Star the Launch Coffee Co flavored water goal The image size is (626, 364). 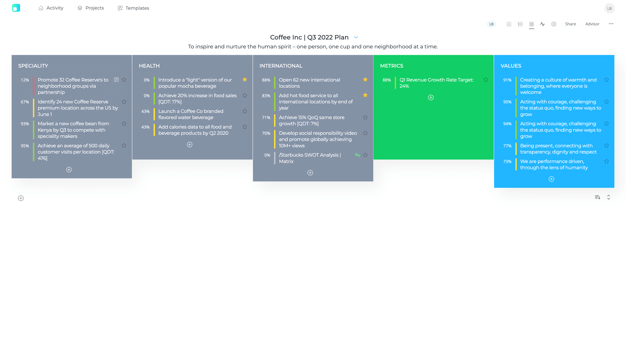245,111
